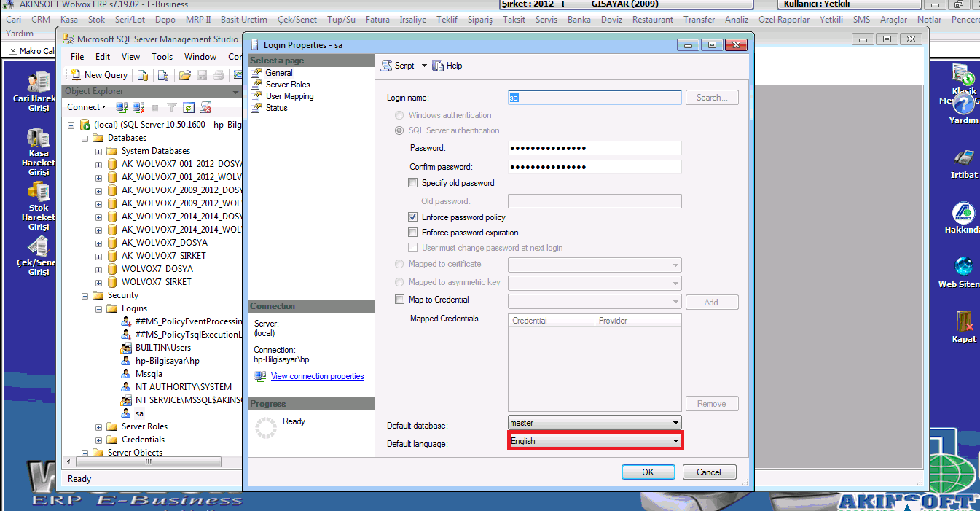The height and width of the screenshot is (511, 980).
Task: Click the Object Explorer filter funnel icon
Action: coord(172,107)
